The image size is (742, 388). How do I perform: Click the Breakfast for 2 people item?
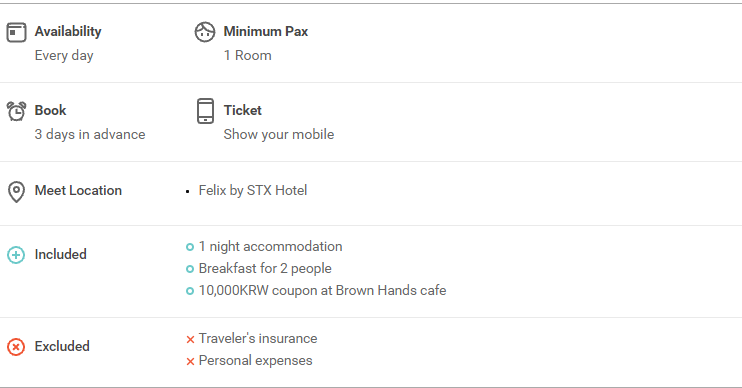pyautogui.click(x=265, y=268)
